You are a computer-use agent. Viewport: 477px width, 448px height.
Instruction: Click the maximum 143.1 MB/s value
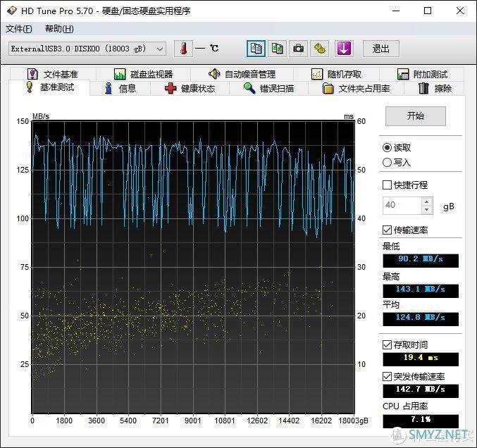(421, 290)
